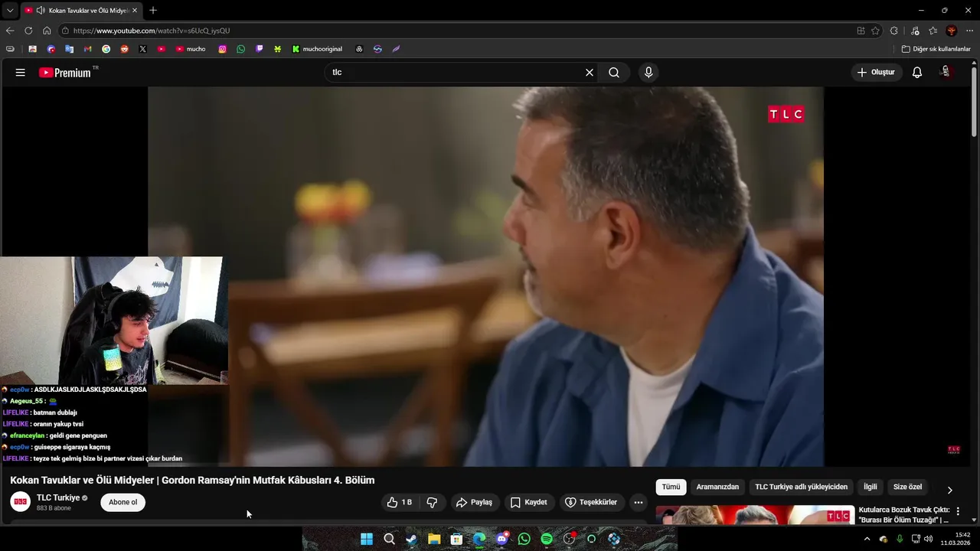Select the TLC Turkiye adlı yükleyiciden chip
Viewport: 980px width, 551px height.
(801, 487)
